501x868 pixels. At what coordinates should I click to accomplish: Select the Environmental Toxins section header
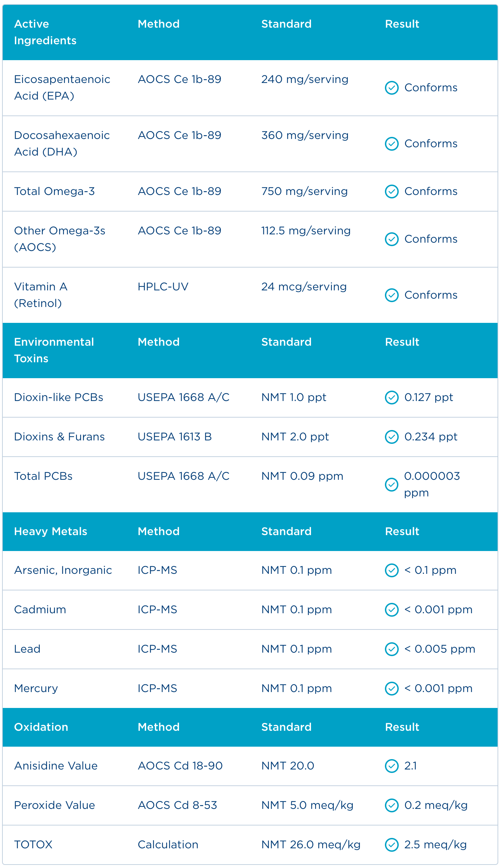pyautogui.click(x=54, y=350)
